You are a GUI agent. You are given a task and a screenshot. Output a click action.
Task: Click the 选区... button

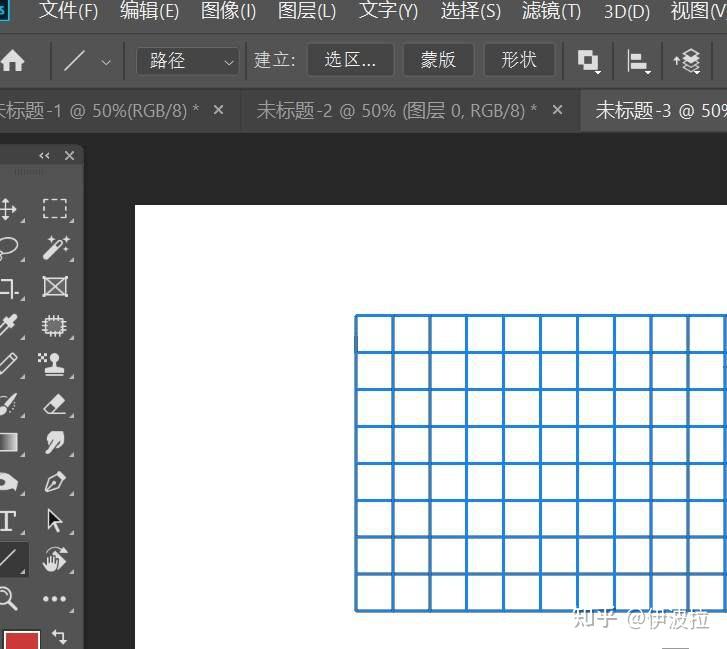point(350,60)
